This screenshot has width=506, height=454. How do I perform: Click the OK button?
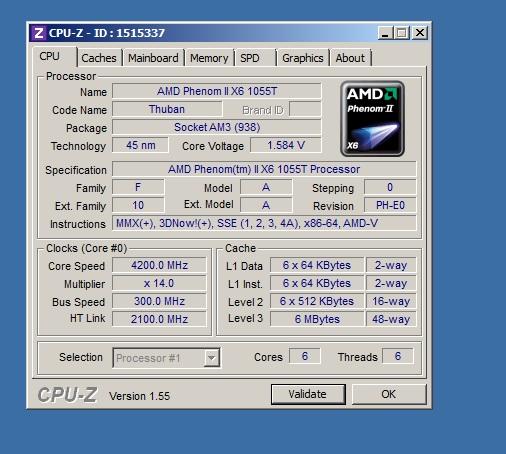tap(389, 394)
